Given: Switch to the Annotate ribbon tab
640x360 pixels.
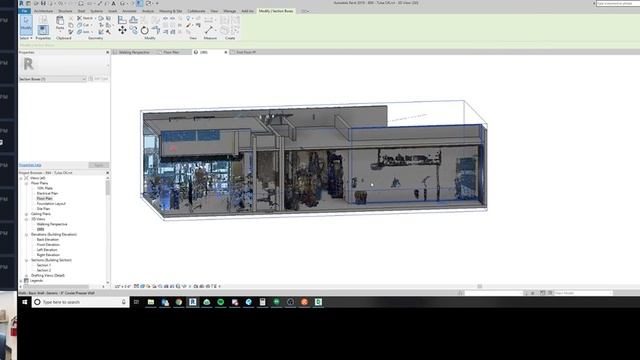Looking at the screenshot, I should pos(129,11).
